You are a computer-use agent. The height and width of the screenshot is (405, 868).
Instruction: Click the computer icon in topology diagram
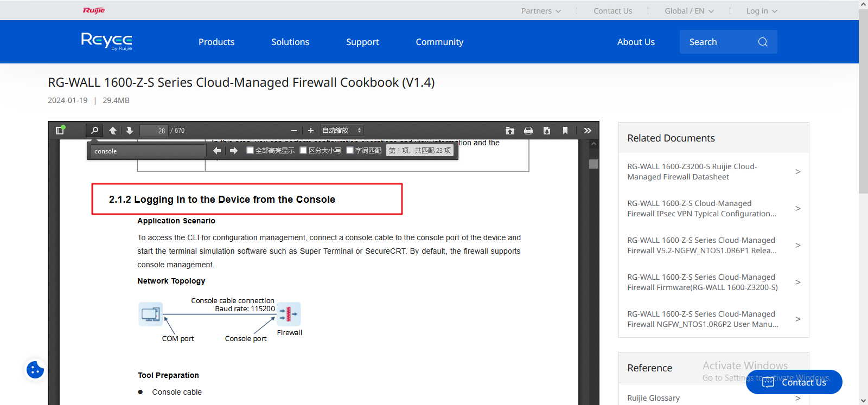tap(150, 314)
